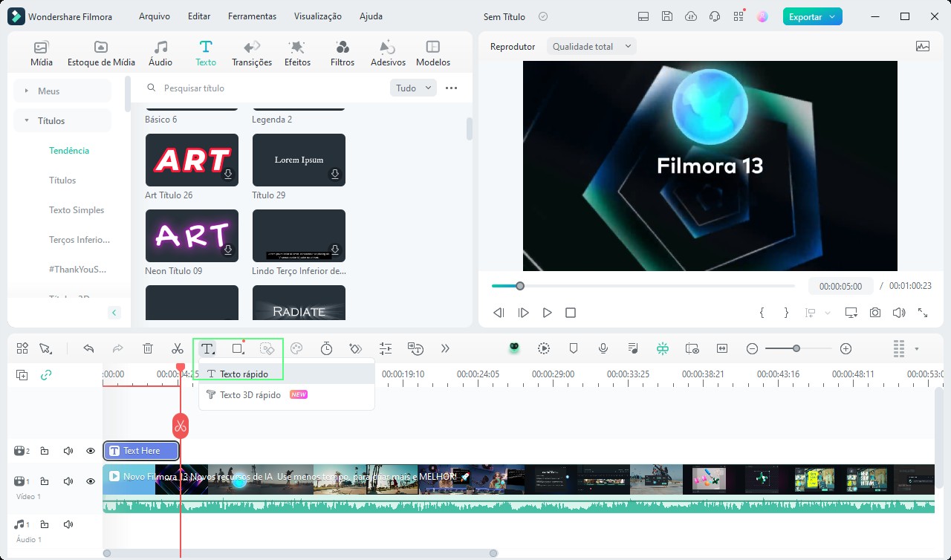The image size is (951, 560).
Task: Click the quick text T tool icon
Action: coord(208,348)
